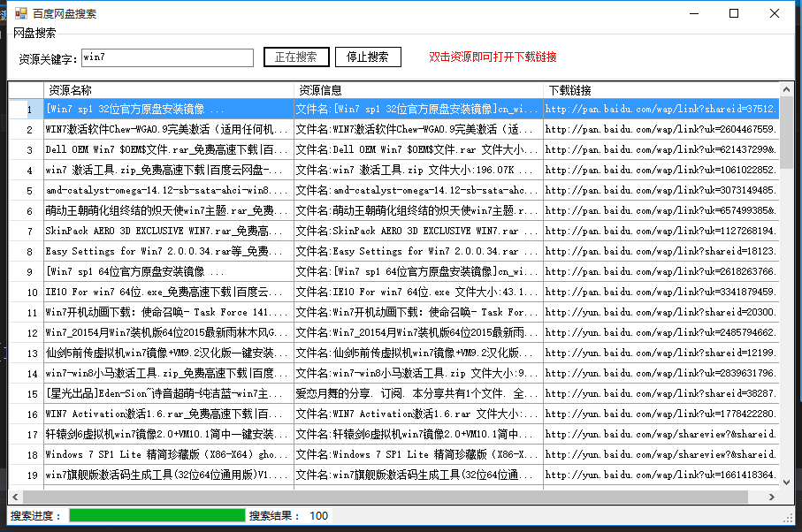Select row 7 SkinPack AERO 3D EXCLUSIVE WIN7
This screenshot has height=532, width=802.
169,231
